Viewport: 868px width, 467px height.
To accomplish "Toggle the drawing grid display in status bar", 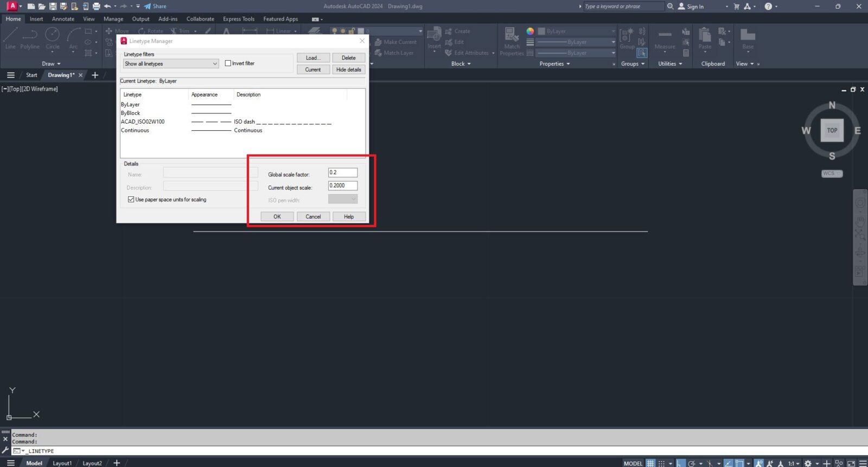I will coord(650,463).
